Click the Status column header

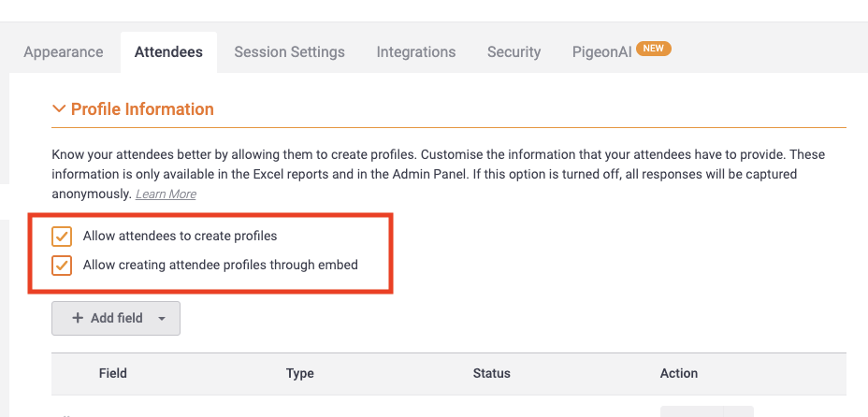[x=492, y=373]
